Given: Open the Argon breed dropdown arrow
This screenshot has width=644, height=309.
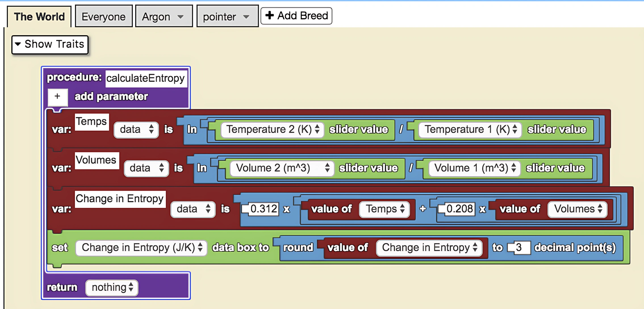Looking at the screenshot, I should 181,17.
